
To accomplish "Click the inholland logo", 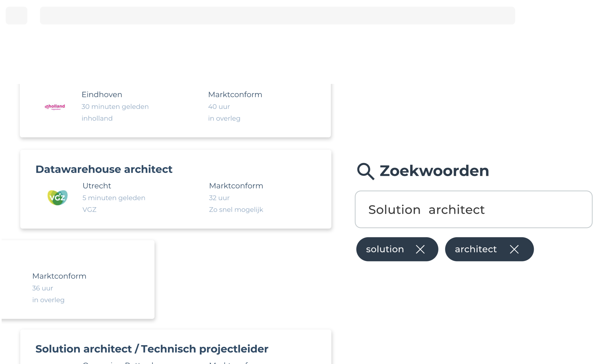I will click(55, 107).
